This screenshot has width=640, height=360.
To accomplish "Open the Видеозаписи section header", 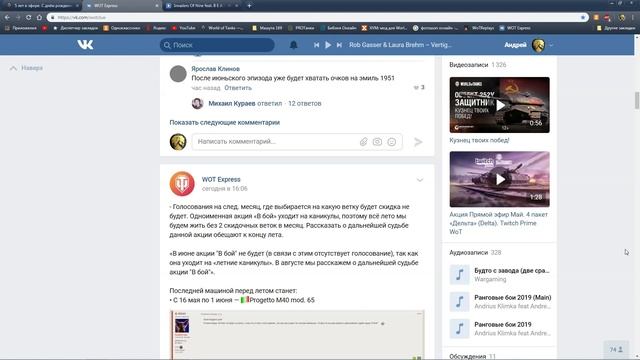I will [x=469, y=64].
